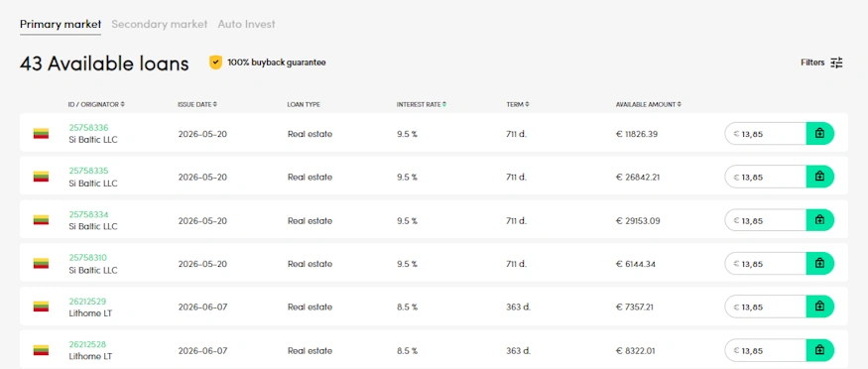Open loan 25758335 details
Image resolution: width=868 pixels, height=369 pixels.
click(x=88, y=171)
